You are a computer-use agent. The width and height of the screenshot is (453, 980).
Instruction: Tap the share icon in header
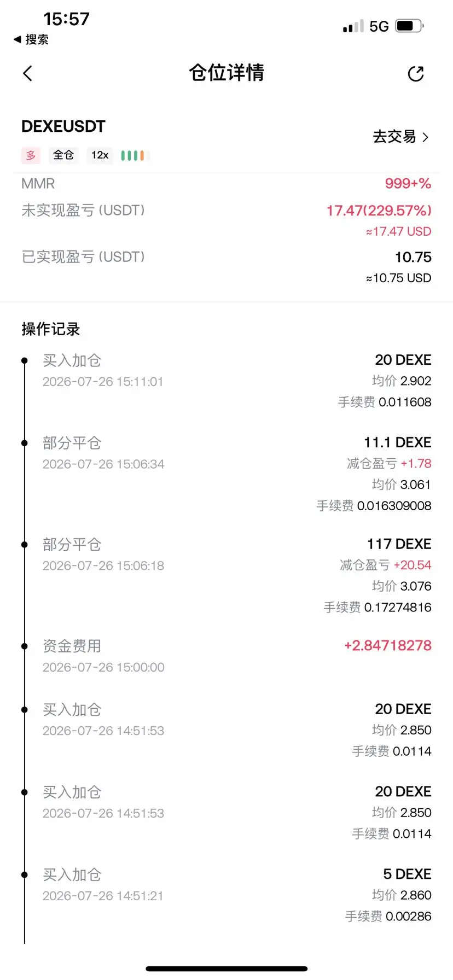click(x=416, y=74)
